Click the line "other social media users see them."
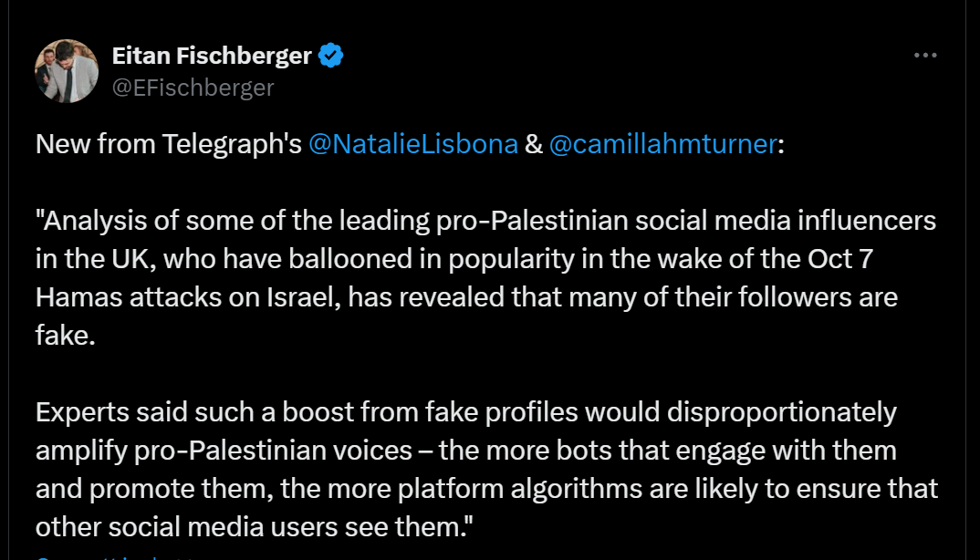 (255, 527)
